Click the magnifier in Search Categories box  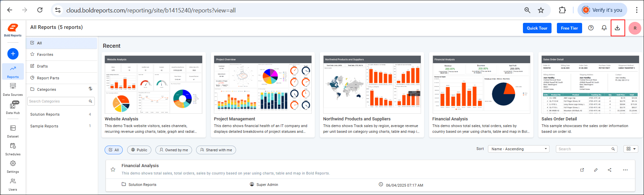tap(90, 101)
